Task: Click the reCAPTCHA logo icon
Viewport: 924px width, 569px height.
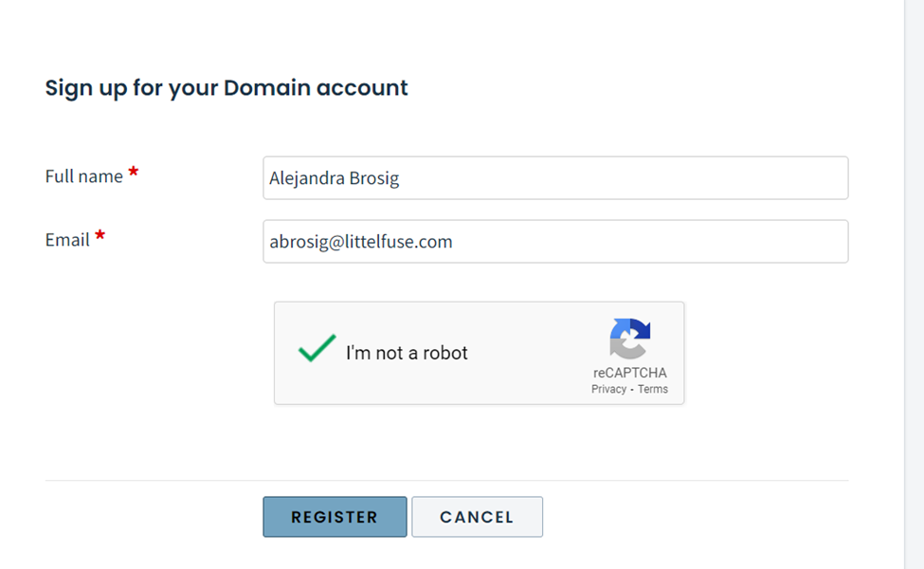Action: pos(630,340)
